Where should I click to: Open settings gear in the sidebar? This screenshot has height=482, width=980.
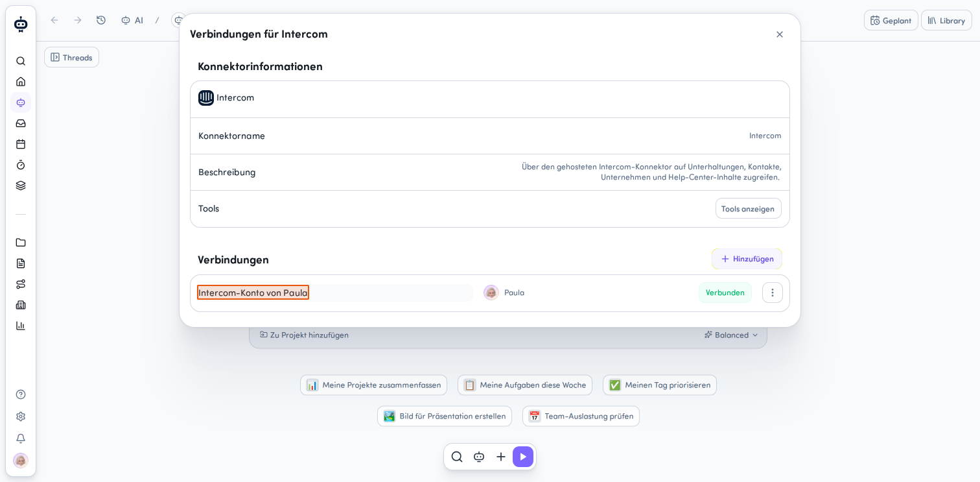[x=21, y=416]
